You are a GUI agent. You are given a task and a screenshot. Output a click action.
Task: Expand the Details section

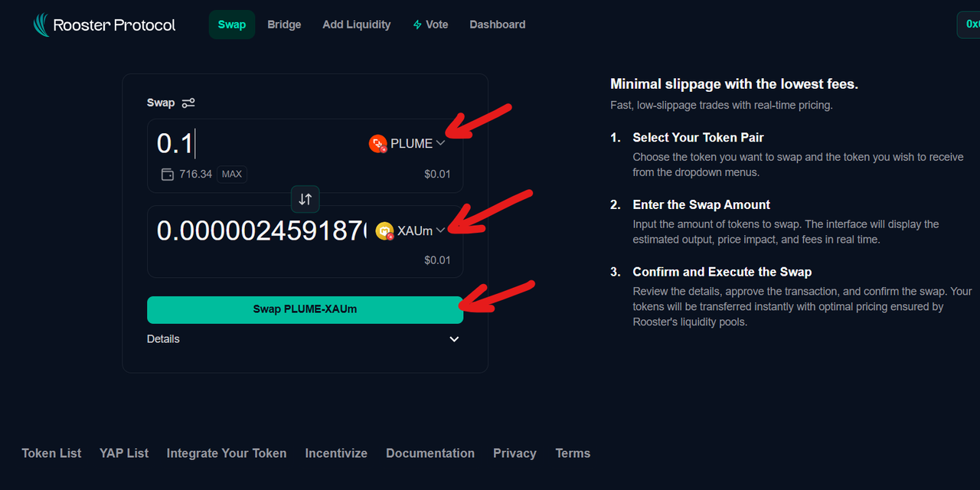pos(305,339)
